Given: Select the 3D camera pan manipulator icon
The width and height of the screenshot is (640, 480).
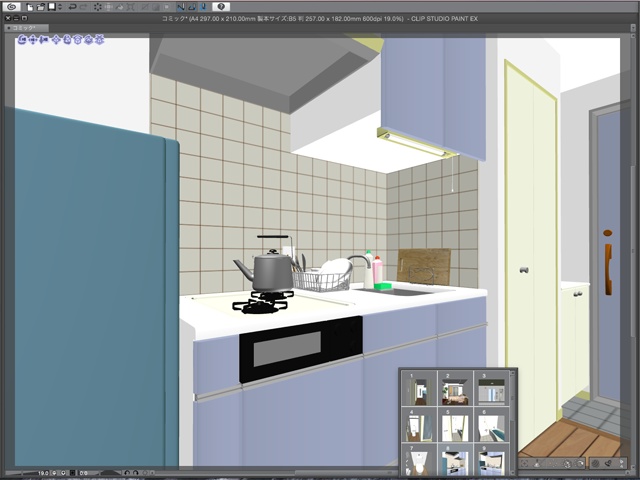Looking at the screenshot, I should (x=33, y=40).
